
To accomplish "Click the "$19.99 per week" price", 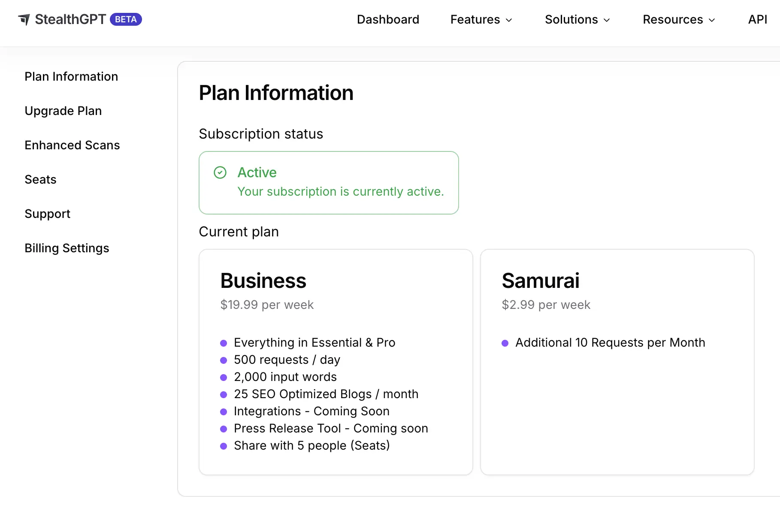I will tap(267, 305).
